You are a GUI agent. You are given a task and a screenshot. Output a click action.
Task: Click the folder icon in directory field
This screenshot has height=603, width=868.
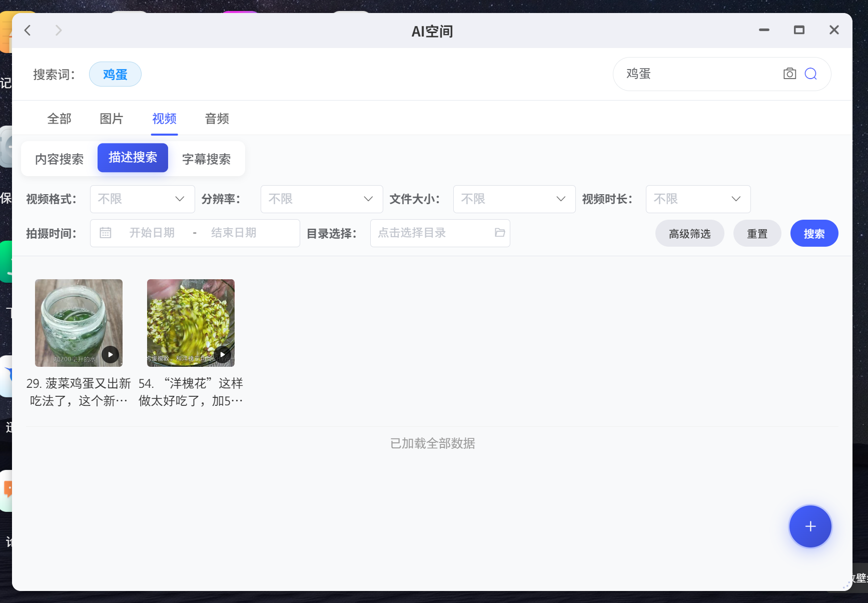500,233
